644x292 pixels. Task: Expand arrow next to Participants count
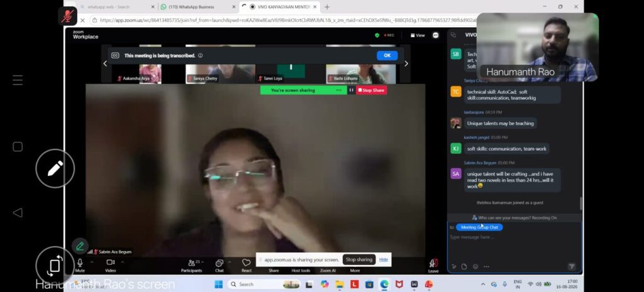click(203, 262)
